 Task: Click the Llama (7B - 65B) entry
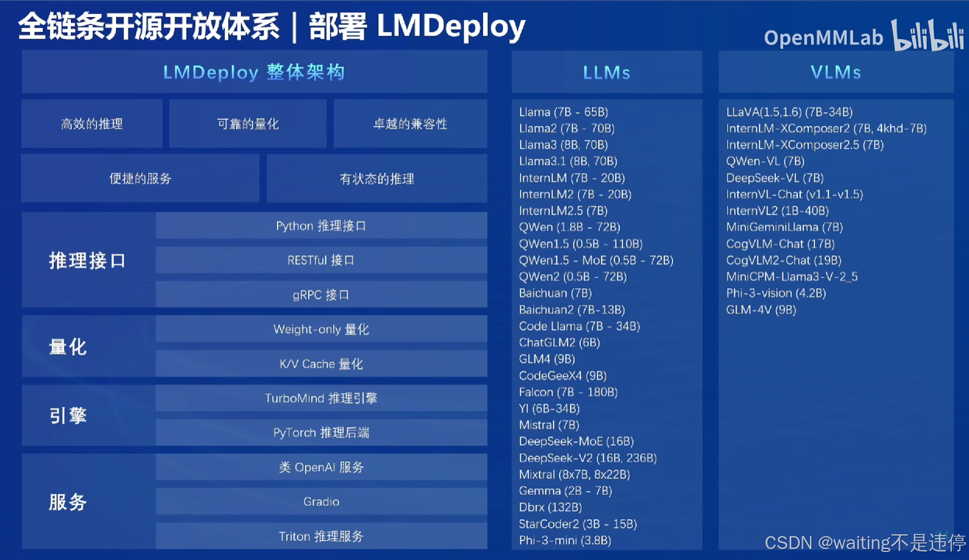tap(563, 112)
